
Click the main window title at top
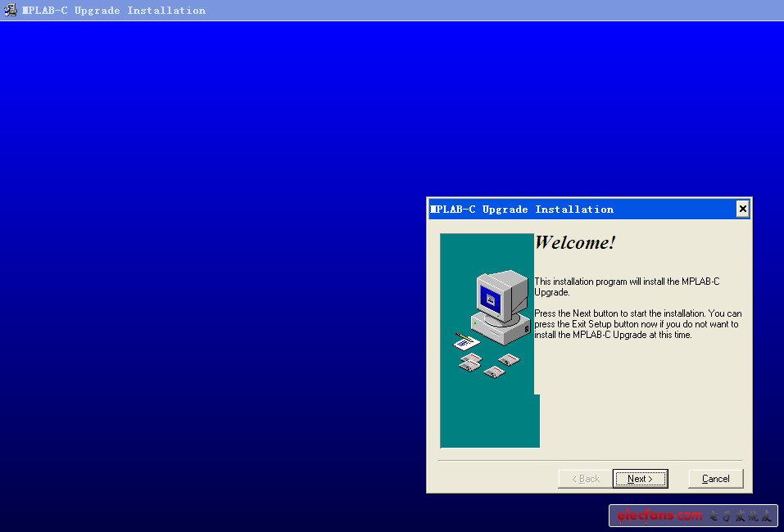pyautogui.click(x=114, y=10)
